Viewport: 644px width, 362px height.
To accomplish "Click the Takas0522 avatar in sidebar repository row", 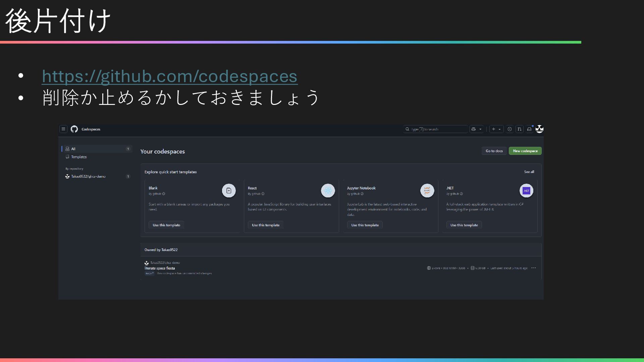I will tap(67, 176).
